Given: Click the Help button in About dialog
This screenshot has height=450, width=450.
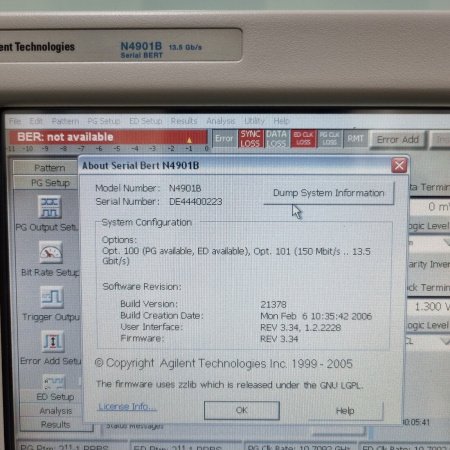Looking at the screenshot, I should tap(345, 411).
